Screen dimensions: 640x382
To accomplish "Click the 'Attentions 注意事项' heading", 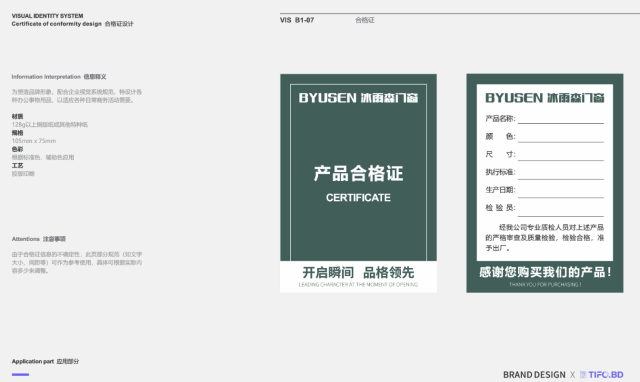I will coord(39,239).
